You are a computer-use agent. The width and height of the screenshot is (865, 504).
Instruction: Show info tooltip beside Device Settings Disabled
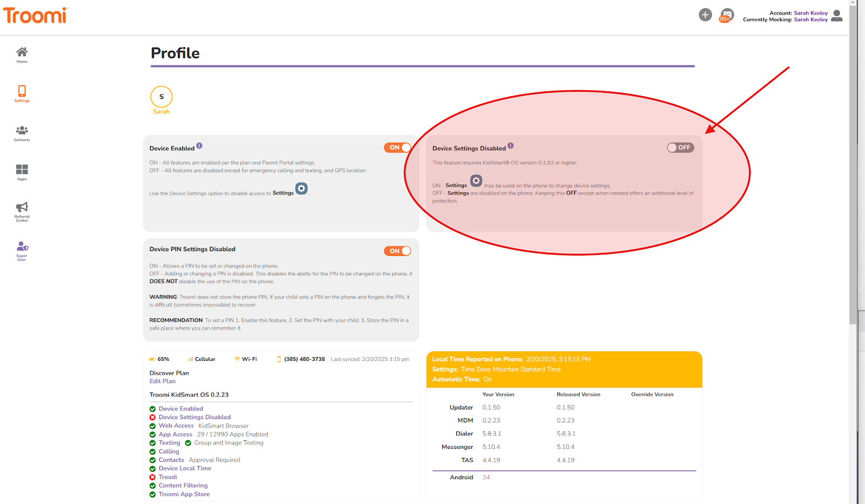[511, 145]
